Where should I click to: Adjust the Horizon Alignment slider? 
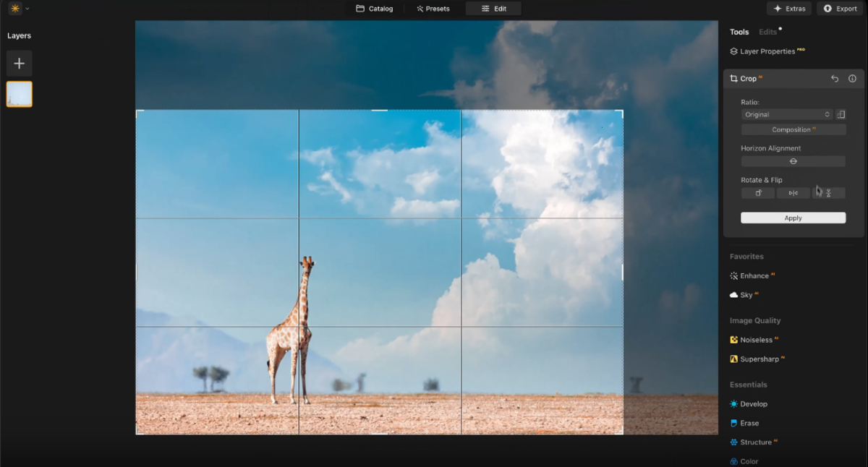[793, 160]
